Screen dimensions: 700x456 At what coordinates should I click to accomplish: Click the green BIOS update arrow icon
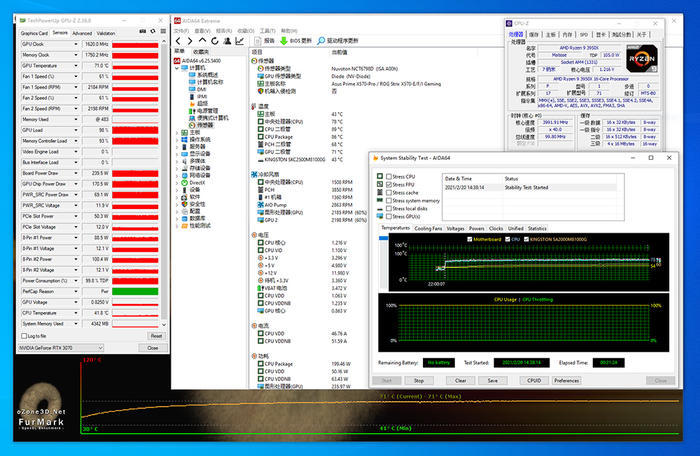click(284, 41)
